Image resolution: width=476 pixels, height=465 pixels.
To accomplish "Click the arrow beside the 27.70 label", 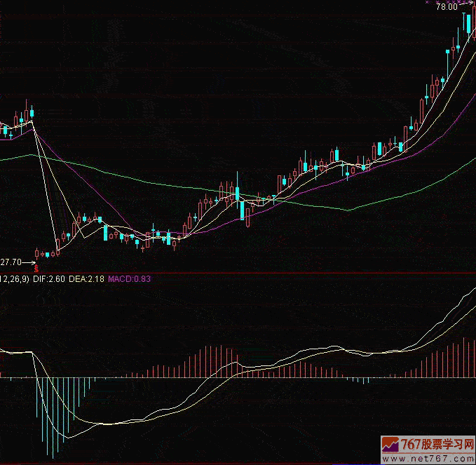I will [x=30, y=262].
